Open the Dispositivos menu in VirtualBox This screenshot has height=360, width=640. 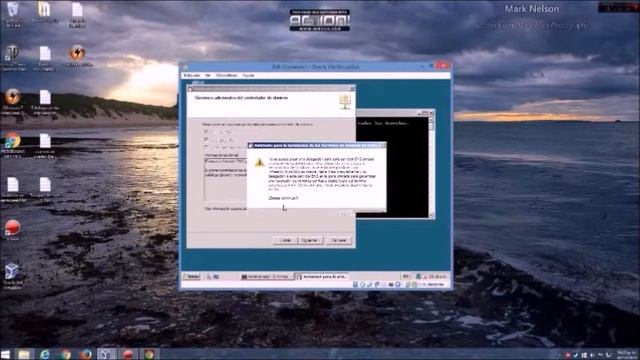coord(227,76)
